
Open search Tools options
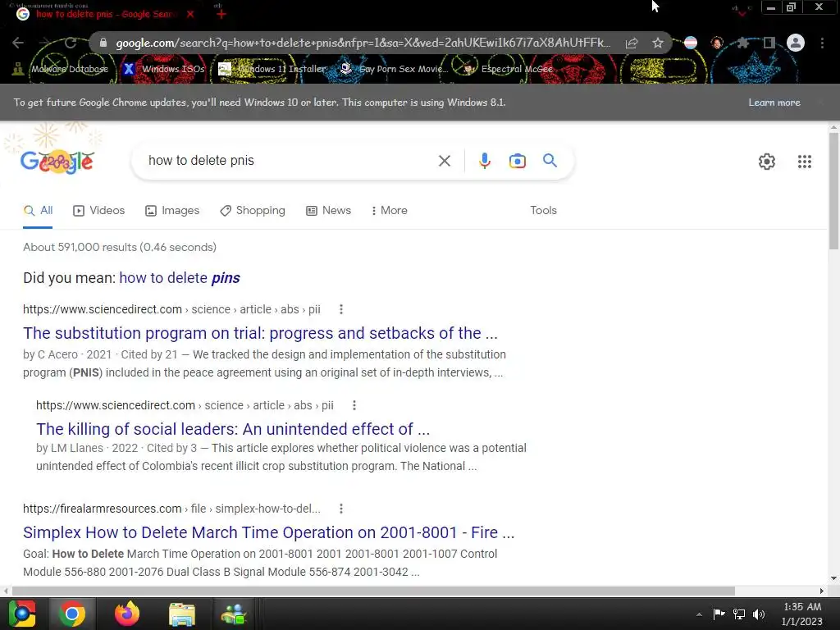543,211
